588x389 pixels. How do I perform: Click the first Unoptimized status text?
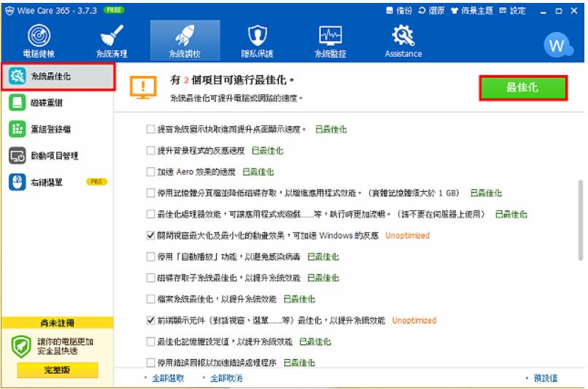pos(407,236)
